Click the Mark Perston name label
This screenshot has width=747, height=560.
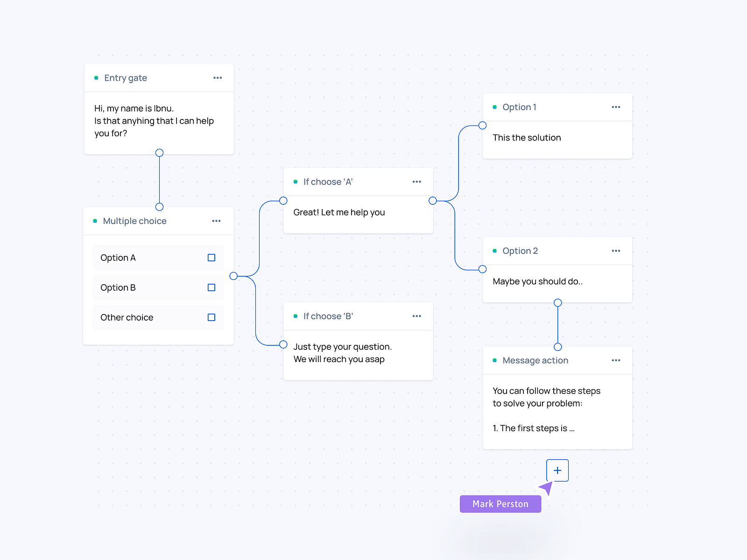point(500,504)
